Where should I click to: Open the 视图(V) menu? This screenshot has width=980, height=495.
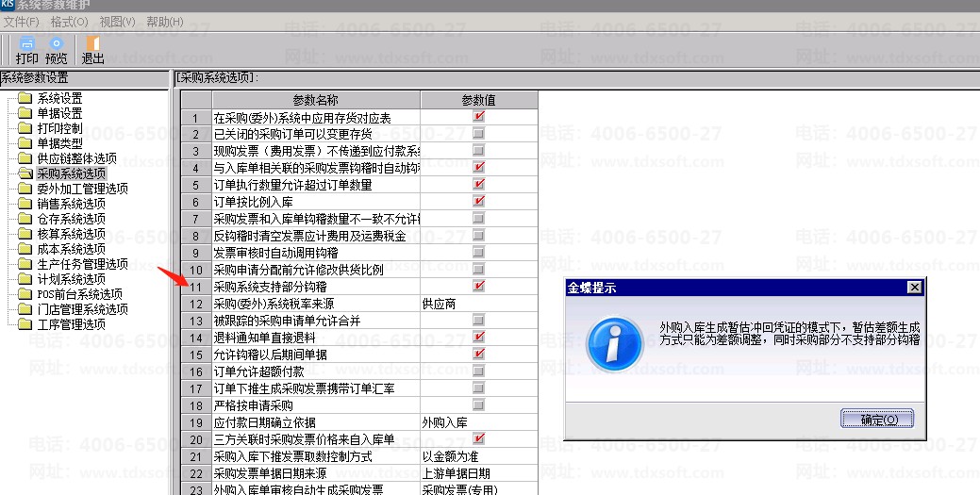click(x=118, y=22)
